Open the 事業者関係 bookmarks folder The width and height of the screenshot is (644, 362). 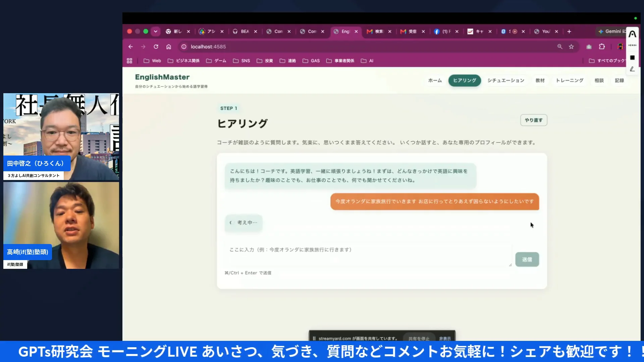pyautogui.click(x=340, y=61)
